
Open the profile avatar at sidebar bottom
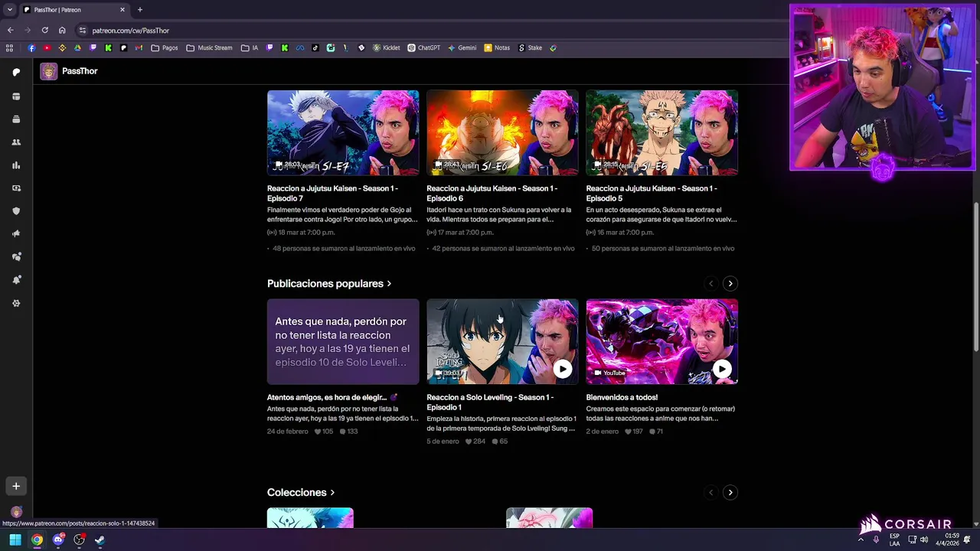(16, 511)
